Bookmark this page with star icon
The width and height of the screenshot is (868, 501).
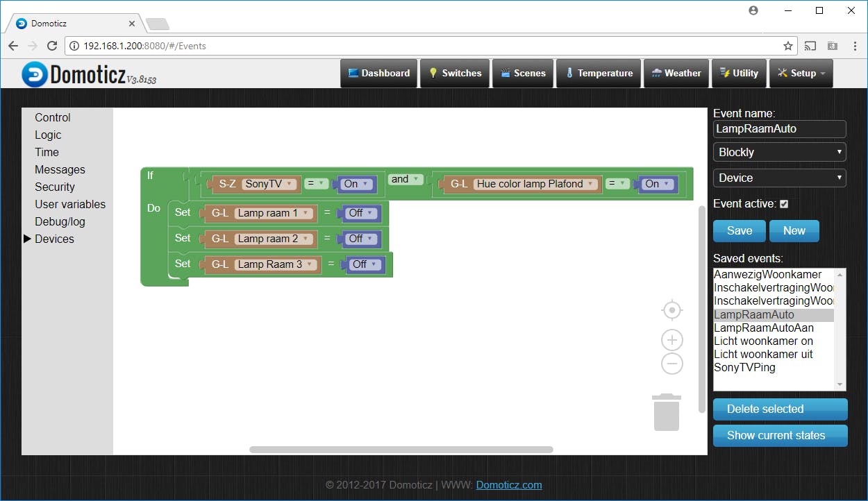[x=788, y=46]
